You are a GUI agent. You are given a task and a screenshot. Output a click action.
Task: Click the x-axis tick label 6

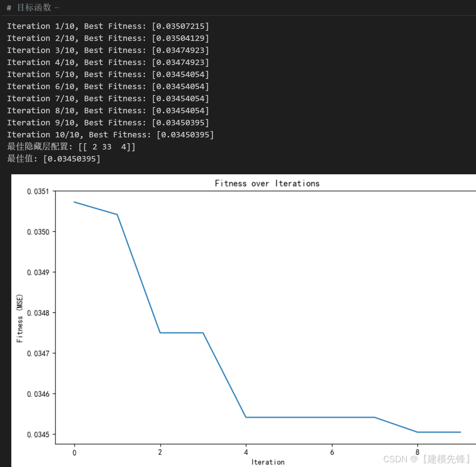[332, 452]
